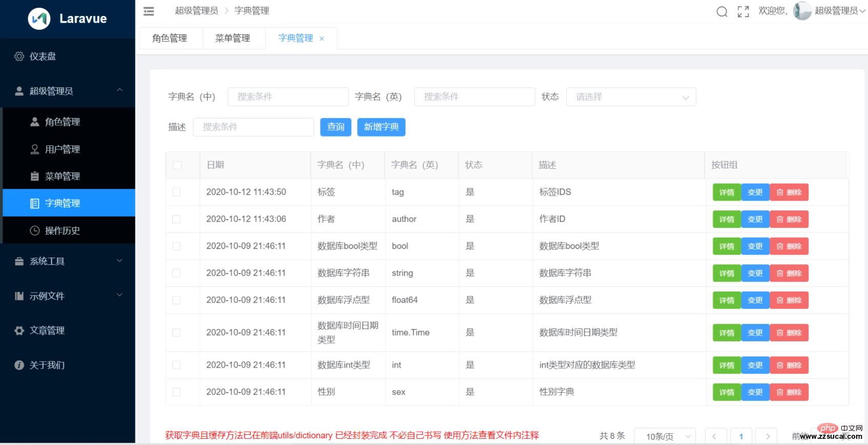Viewport: 868px width, 445px height.
Task: Select page 1 in pagination
Action: coord(741,436)
